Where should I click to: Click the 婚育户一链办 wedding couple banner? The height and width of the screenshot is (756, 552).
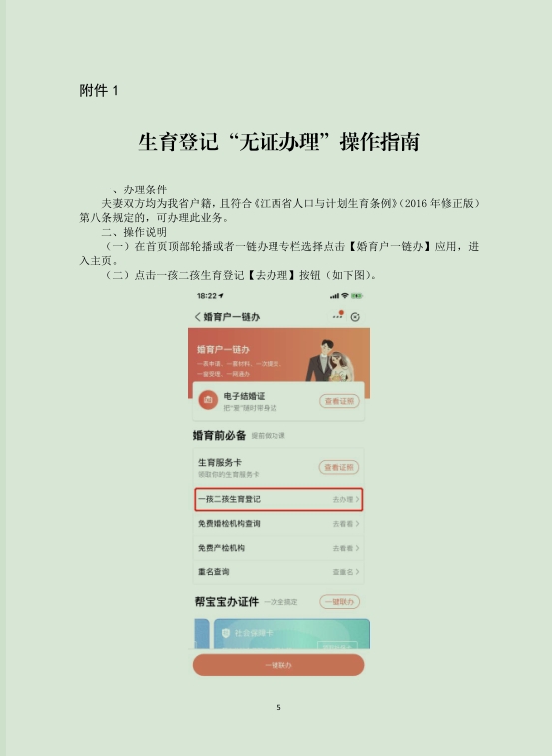coord(278,355)
